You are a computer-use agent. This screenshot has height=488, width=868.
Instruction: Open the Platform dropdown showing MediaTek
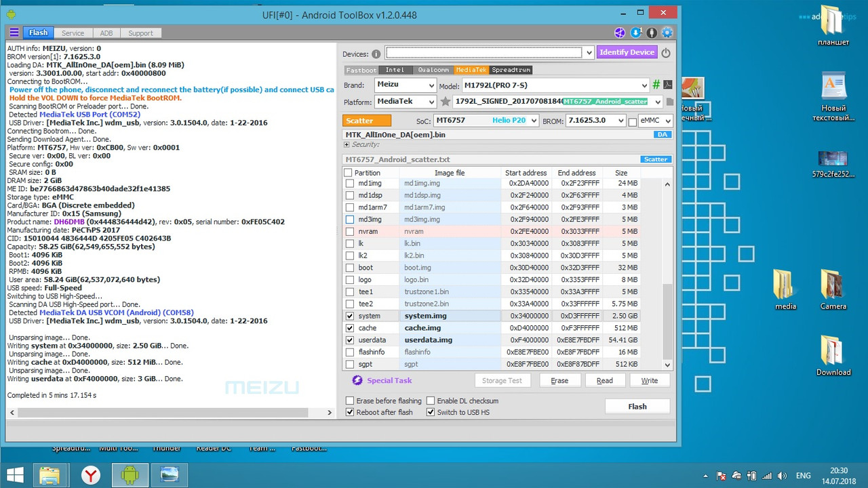431,102
